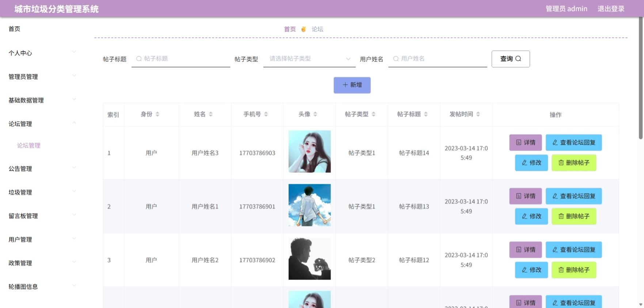Click avatar thumbnail of 用户姓名2
This screenshot has width=644, height=308.
[310, 259]
